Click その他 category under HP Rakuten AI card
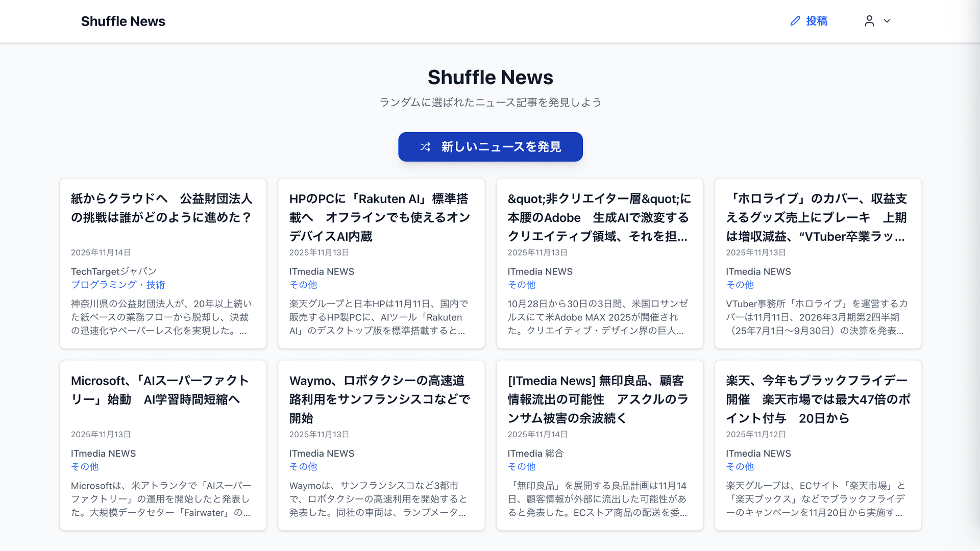 (303, 285)
